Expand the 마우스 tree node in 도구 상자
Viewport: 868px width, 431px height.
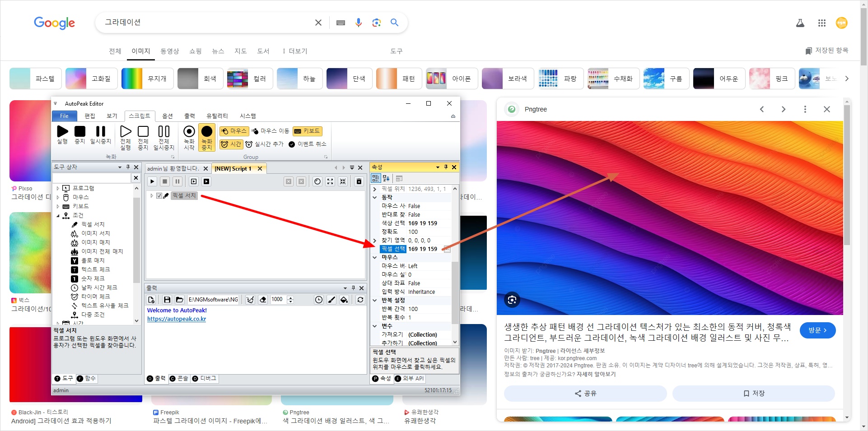(x=58, y=197)
